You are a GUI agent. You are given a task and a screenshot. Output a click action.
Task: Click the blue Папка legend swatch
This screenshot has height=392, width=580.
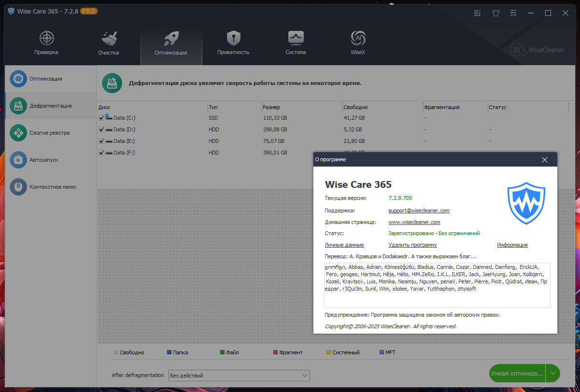point(169,352)
